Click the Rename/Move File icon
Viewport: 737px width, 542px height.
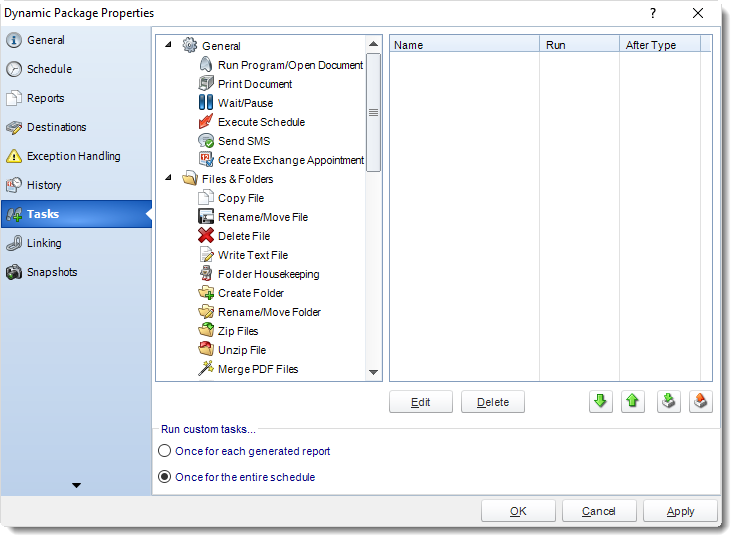pos(206,217)
